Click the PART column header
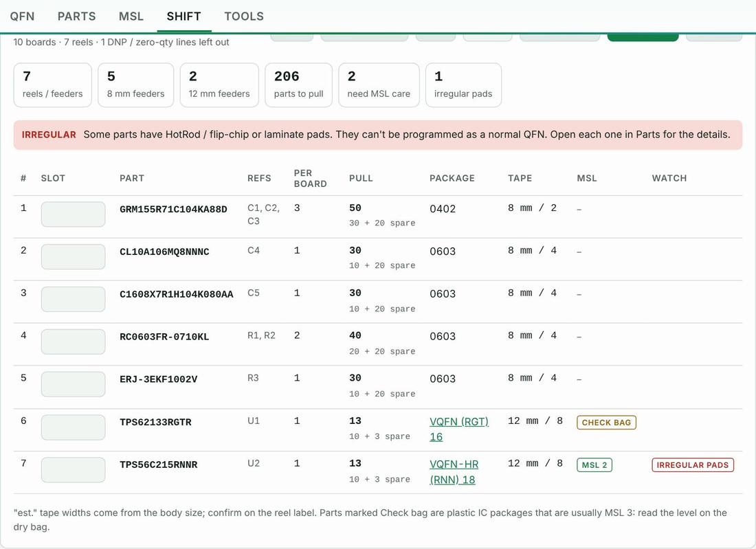 tap(132, 178)
